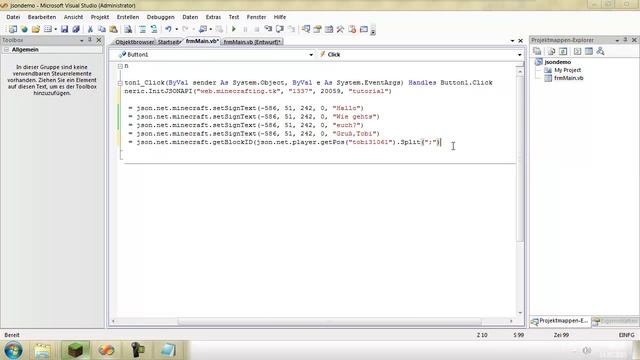Open the Daten menu
Screen dimensions: 640x360
(190, 17)
